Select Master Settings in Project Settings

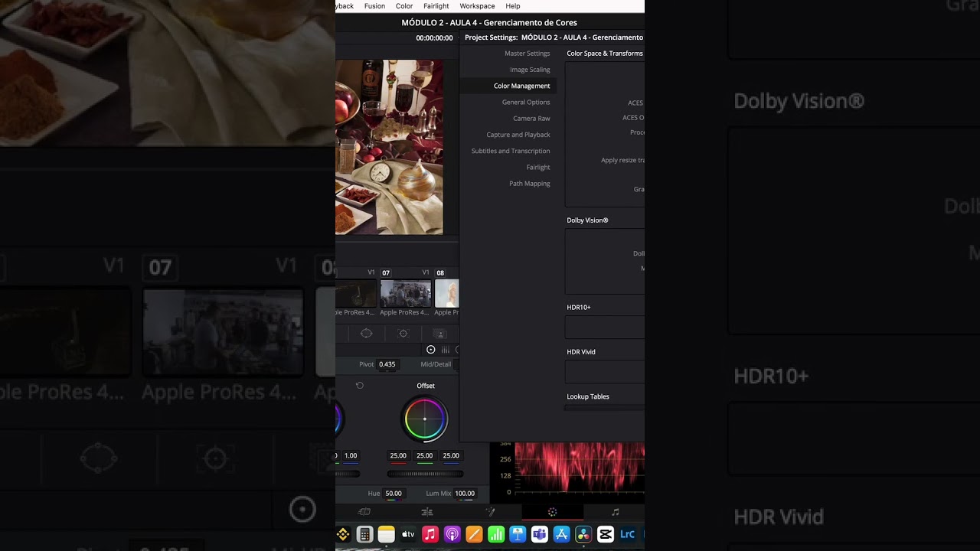[x=527, y=54]
